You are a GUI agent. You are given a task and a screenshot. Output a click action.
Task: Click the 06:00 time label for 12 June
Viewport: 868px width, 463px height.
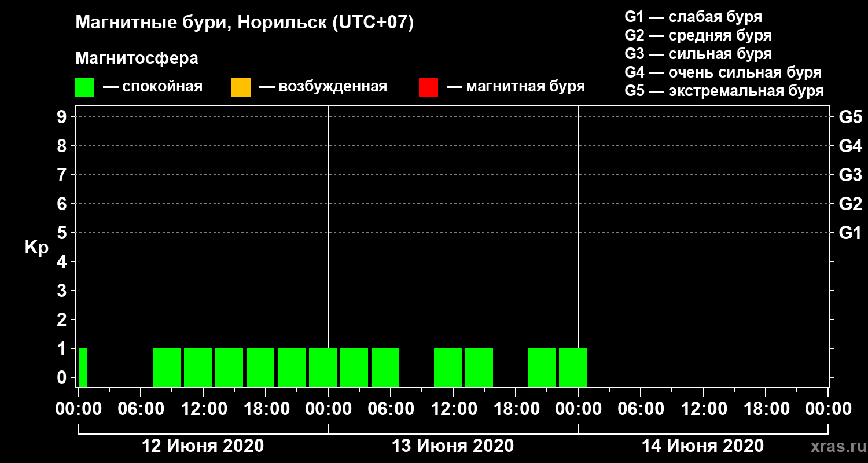click(x=141, y=409)
